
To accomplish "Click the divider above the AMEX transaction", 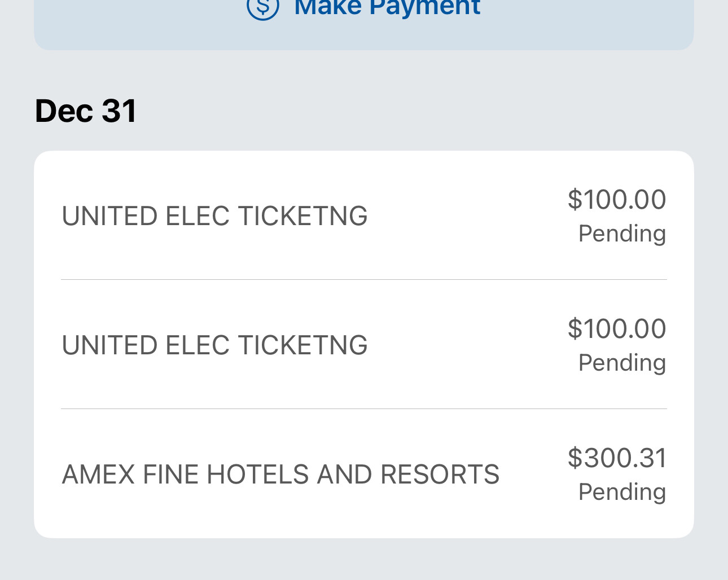I will click(363, 408).
